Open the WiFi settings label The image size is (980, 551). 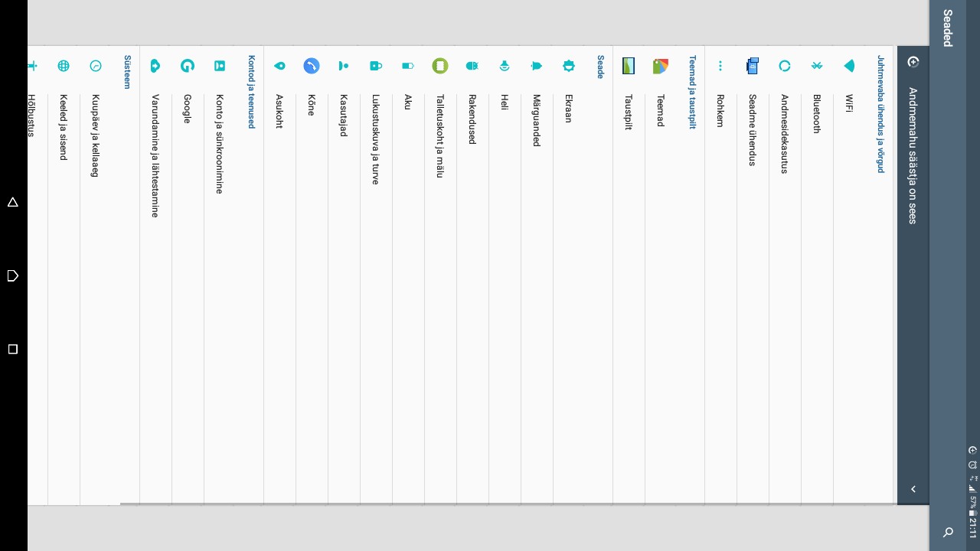click(849, 103)
